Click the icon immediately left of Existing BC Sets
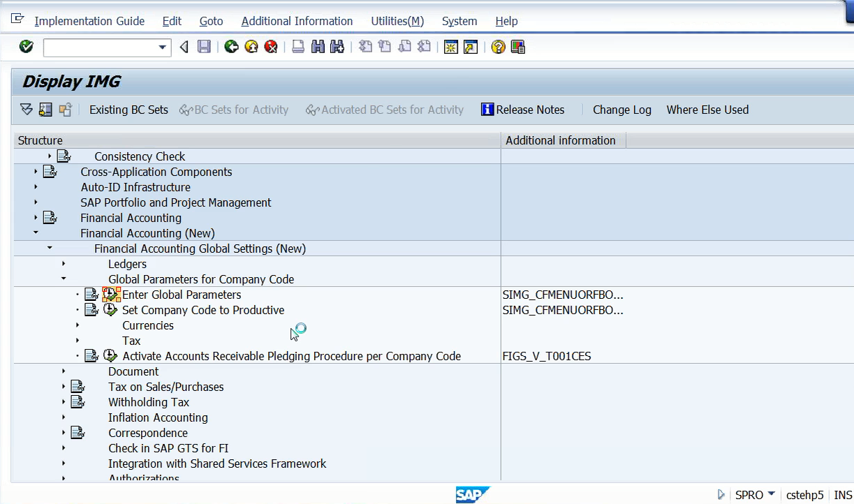Viewport: 854px width, 504px height. (x=66, y=110)
